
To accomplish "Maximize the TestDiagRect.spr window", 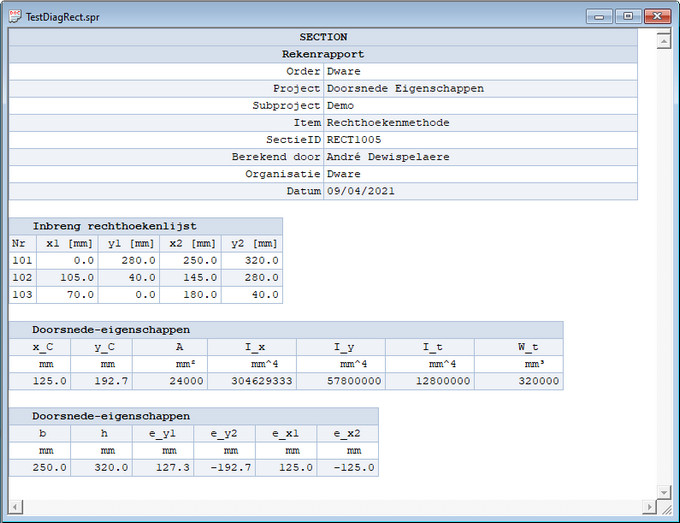I will (x=628, y=16).
